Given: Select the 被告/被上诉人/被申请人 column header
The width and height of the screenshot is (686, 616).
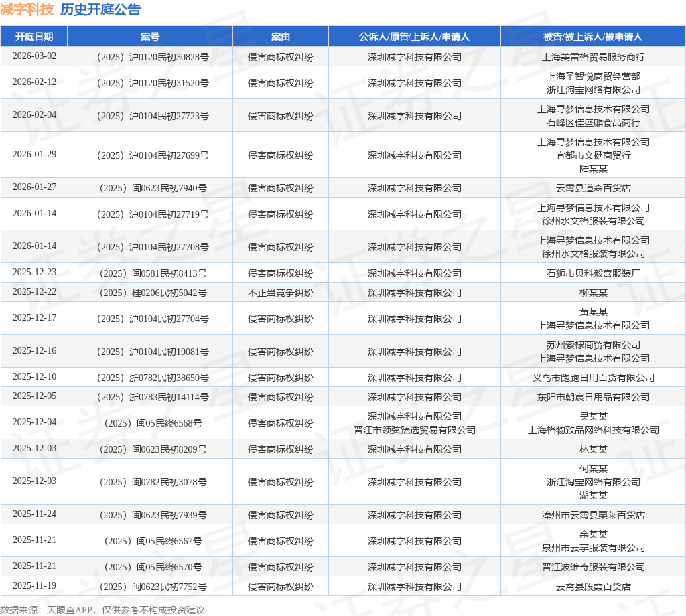Looking at the screenshot, I should click(593, 37).
